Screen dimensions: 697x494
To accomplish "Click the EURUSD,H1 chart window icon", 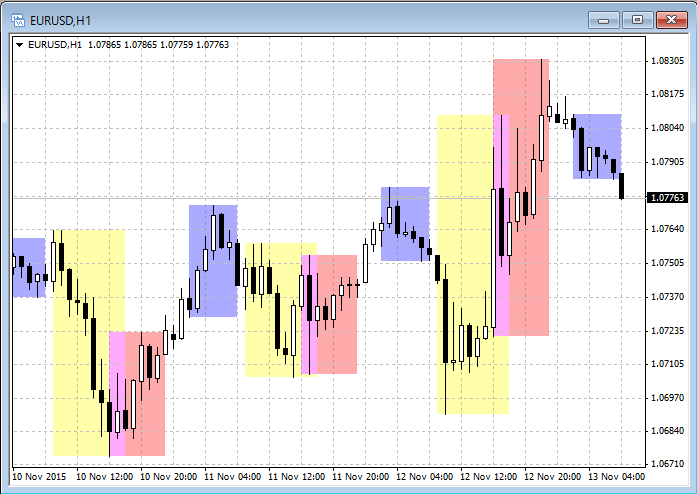I will click(18, 20).
